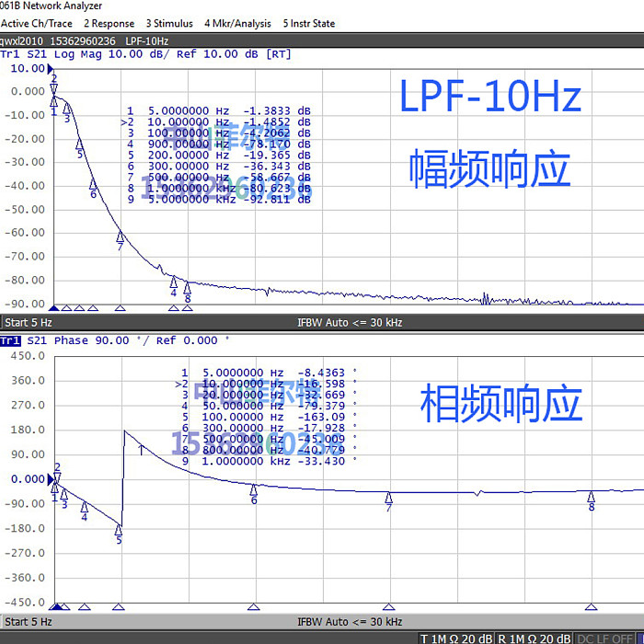The image size is (644, 644).
Task: Click marker row 900.00000 Hz -78.170 dB
Action: pos(219,144)
